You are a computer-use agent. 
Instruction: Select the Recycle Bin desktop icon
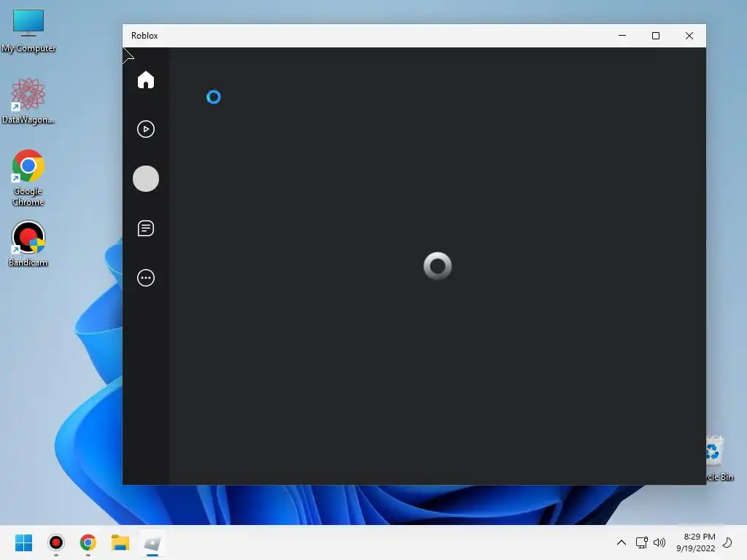point(719,458)
